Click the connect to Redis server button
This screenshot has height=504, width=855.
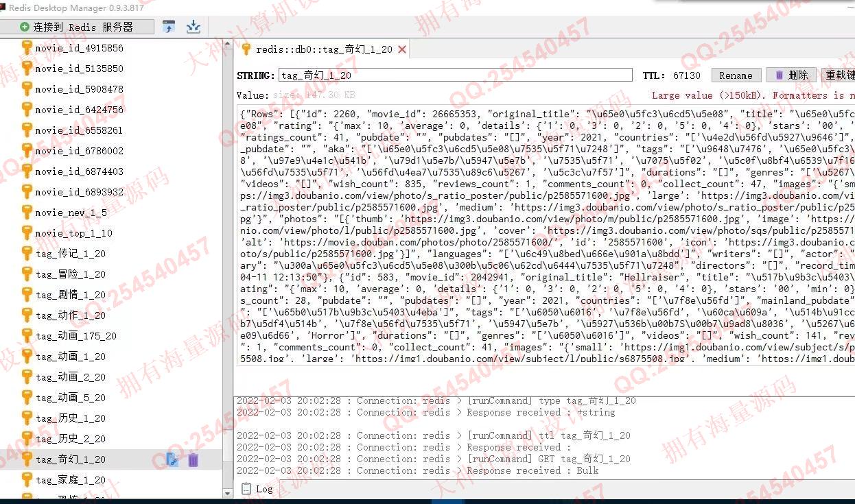click(76, 27)
